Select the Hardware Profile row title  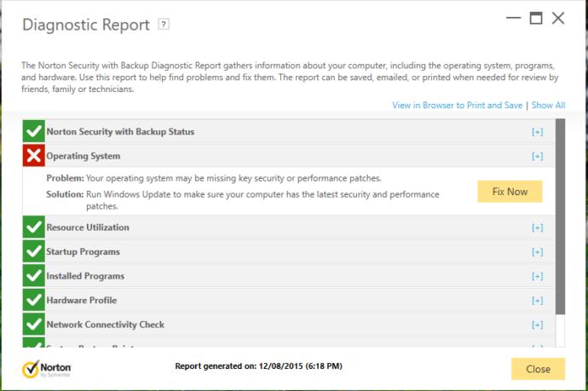point(81,301)
